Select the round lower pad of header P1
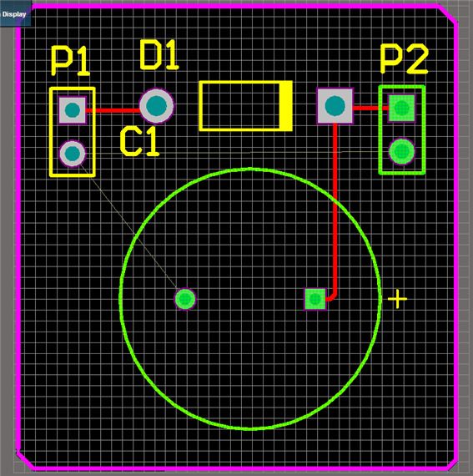The width and height of the screenshot is (473, 476). [73, 154]
